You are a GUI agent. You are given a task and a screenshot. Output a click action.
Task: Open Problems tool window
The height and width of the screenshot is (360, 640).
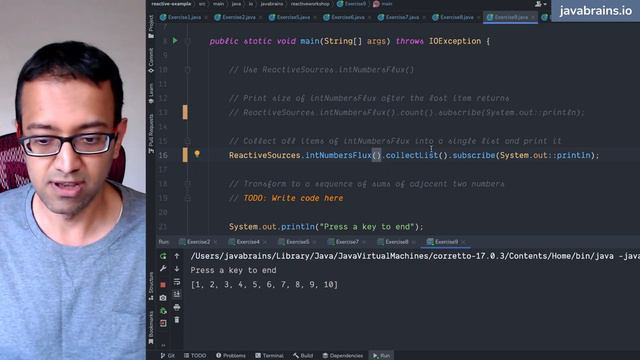pyautogui.click(x=231, y=356)
